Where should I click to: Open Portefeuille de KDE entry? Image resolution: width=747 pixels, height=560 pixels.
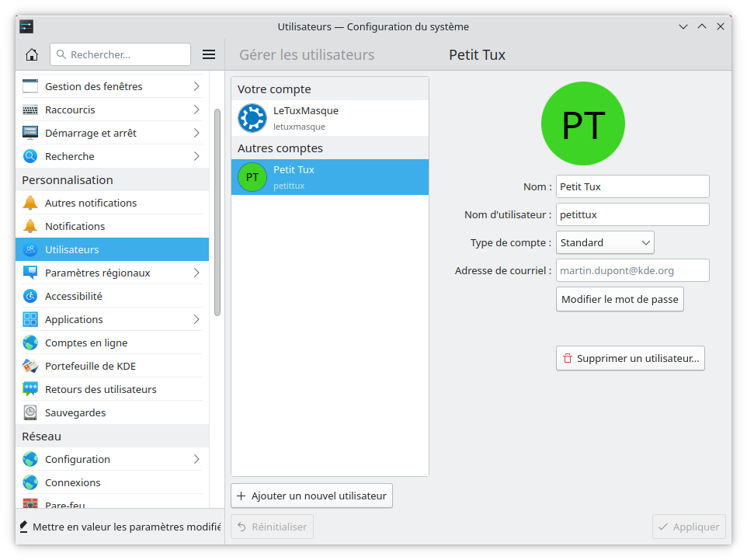(x=112, y=366)
